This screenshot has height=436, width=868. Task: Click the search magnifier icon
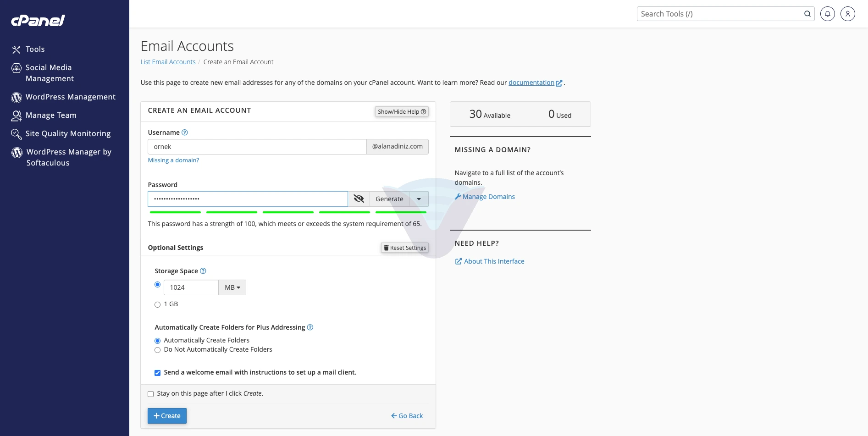[x=807, y=14]
